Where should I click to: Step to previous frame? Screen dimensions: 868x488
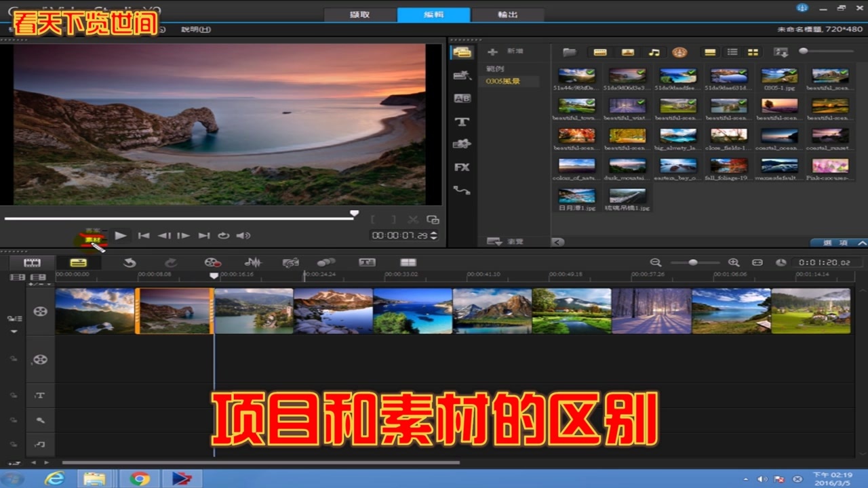click(x=163, y=236)
